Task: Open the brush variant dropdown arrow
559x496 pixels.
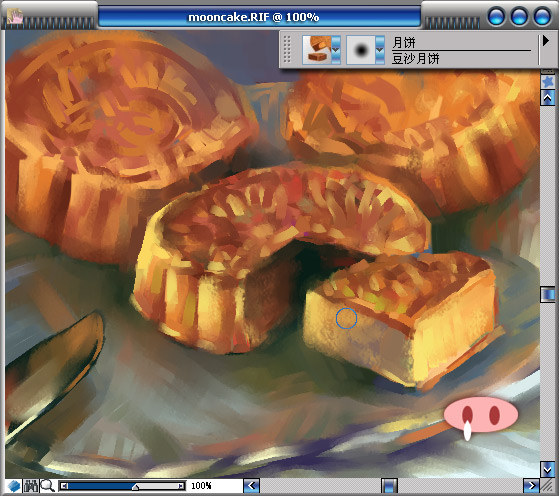Action: (x=380, y=50)
